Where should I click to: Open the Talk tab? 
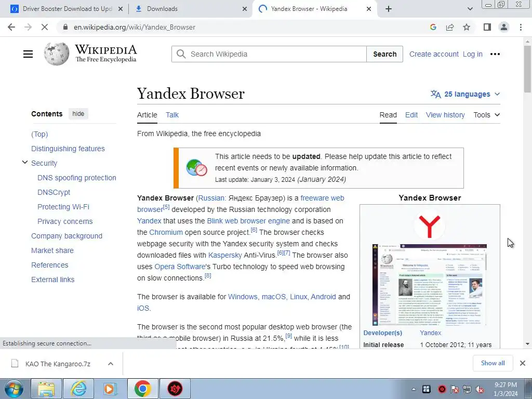(x=172, y=115)
